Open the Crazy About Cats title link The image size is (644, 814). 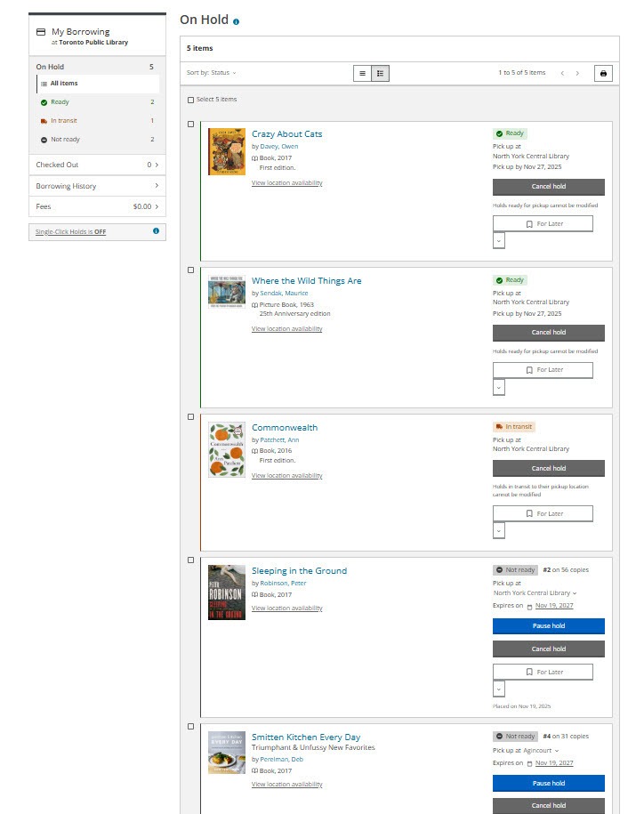click(x=287, y=134)
